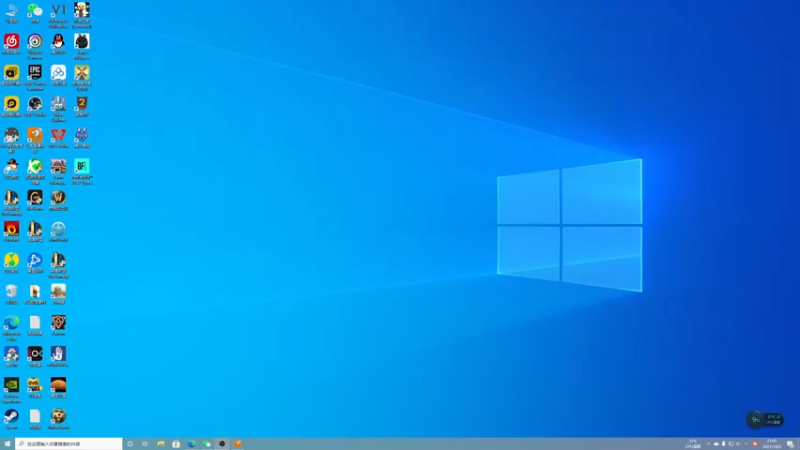Open the notification center icon
This screenshot has width=800, height=450.
[x=790, y=444]
